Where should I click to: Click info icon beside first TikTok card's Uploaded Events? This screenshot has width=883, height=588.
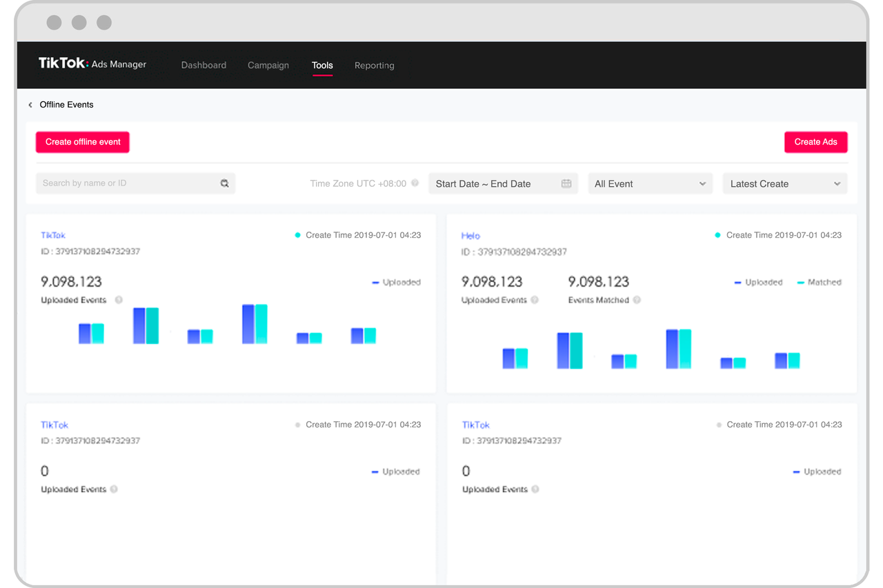click(119, 300)
